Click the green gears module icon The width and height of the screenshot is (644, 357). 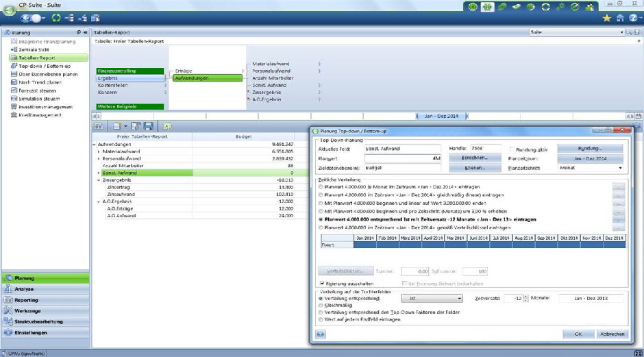pyautogui.click(x=560, y=7)
